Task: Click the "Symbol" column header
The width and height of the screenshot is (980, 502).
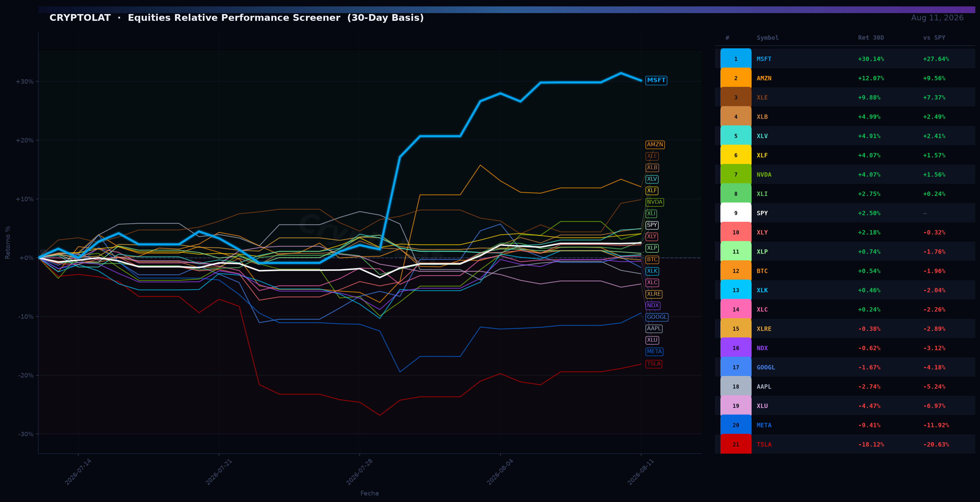Action: pos(767,38)
